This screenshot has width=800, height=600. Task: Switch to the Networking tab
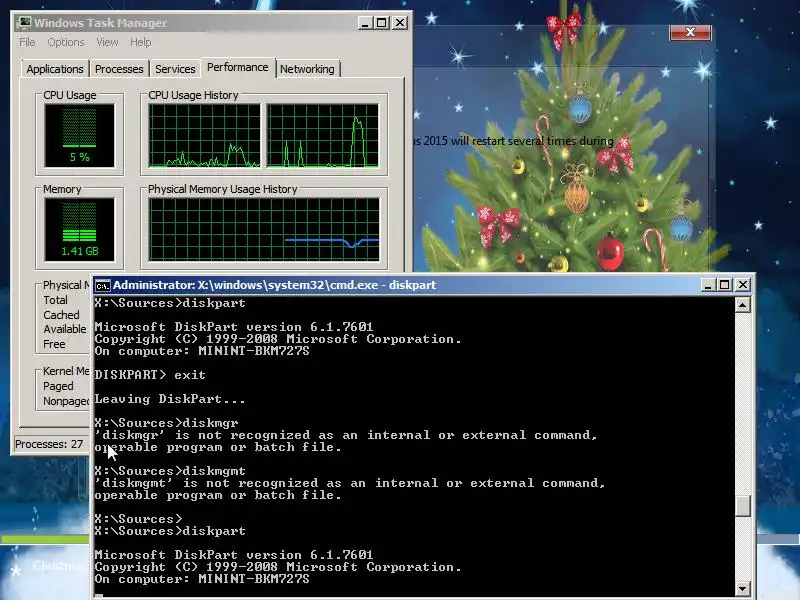tap(307, 69)
